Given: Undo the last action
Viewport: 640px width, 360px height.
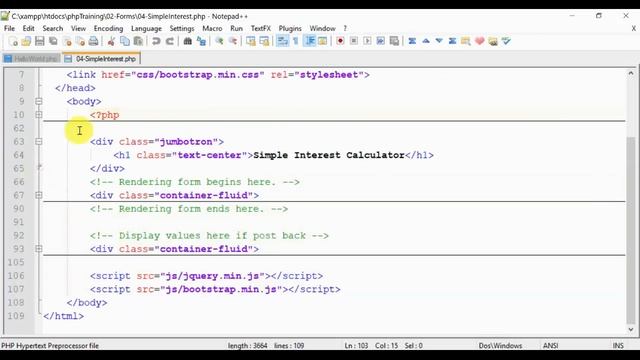Looking at the screenshot, I should coord(156,41).
